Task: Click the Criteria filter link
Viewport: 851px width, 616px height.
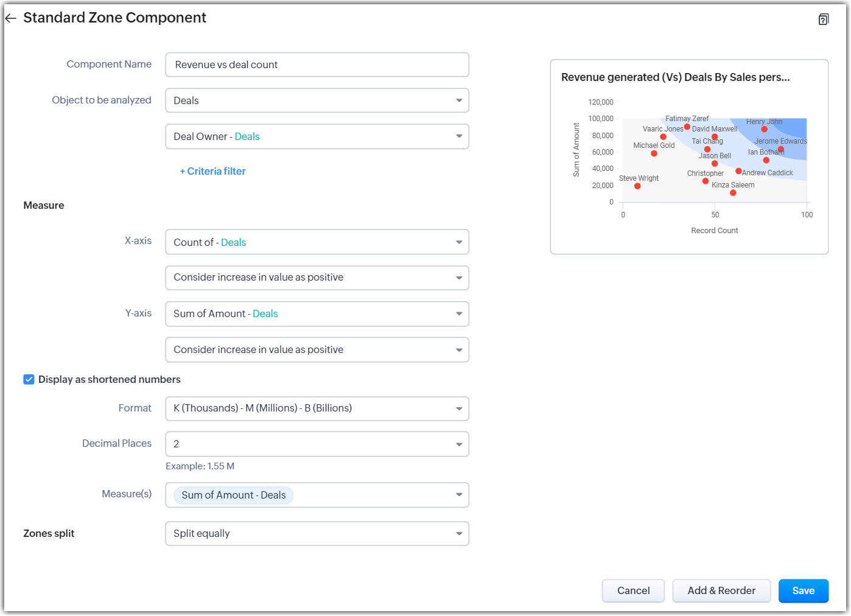Action: click(212, 172)
